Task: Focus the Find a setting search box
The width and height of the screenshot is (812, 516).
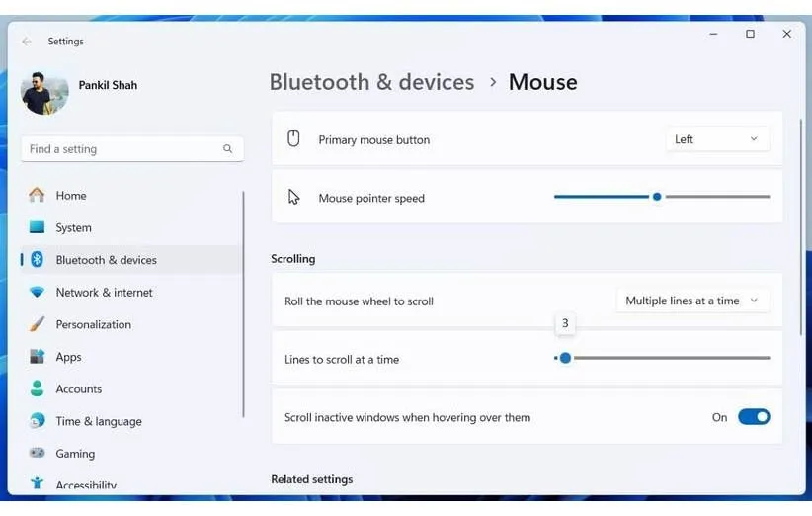Action: coord(123,149)
